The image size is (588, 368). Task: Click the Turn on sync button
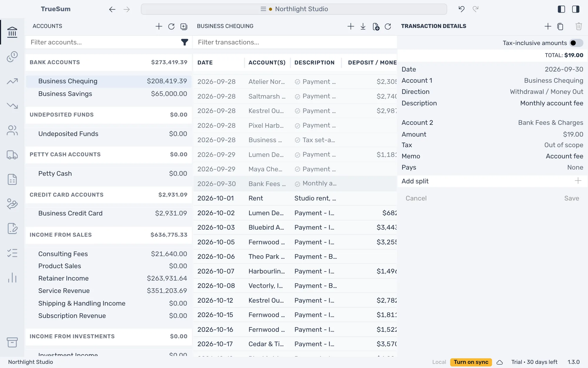(471, 362)
